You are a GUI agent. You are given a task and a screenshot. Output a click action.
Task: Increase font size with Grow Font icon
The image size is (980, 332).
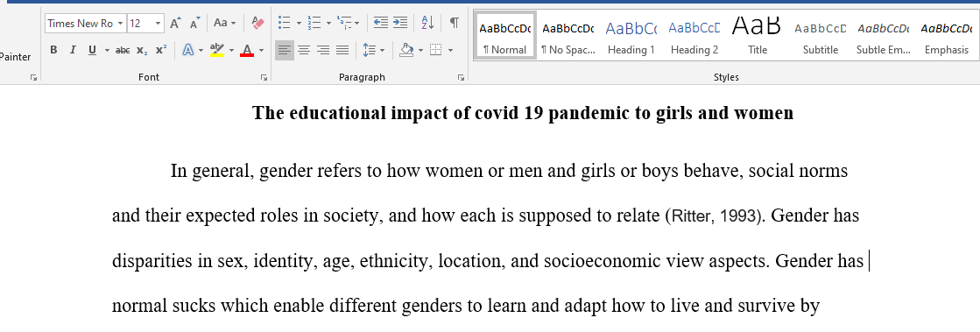click(176, 24)
